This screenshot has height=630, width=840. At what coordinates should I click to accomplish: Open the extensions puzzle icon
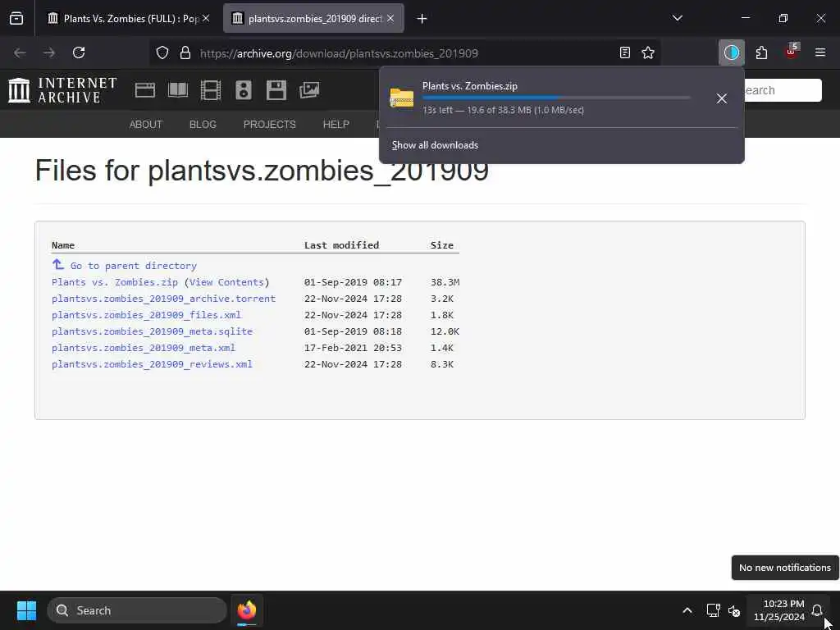[761, 52]
